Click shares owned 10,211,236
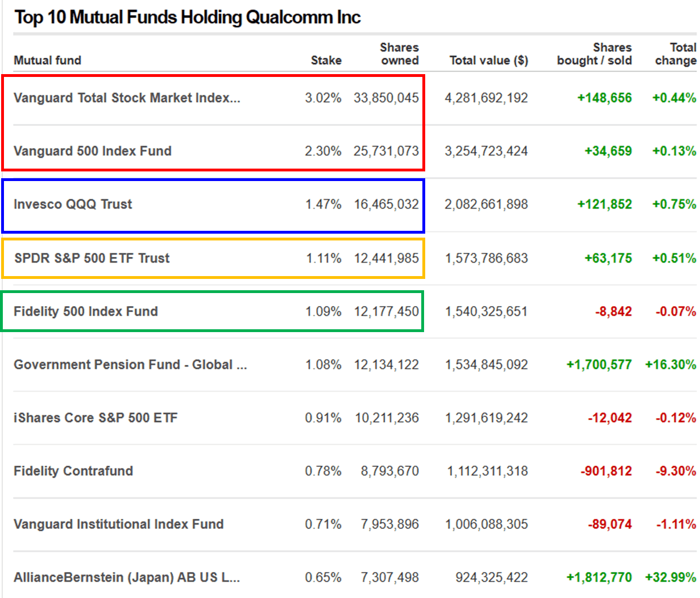Image resolution: width=700 pixels, height=598 pixels. (x=387, y=418)
